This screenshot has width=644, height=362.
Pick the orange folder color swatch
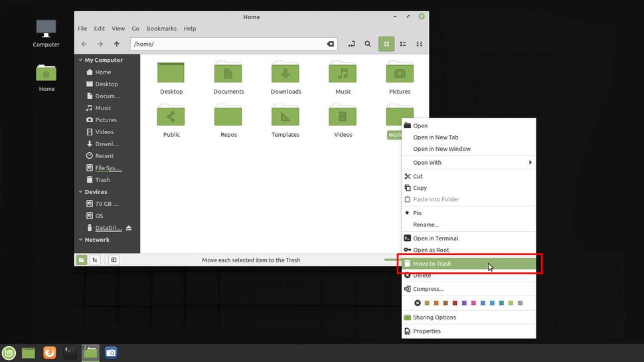(x=436, y=303)
